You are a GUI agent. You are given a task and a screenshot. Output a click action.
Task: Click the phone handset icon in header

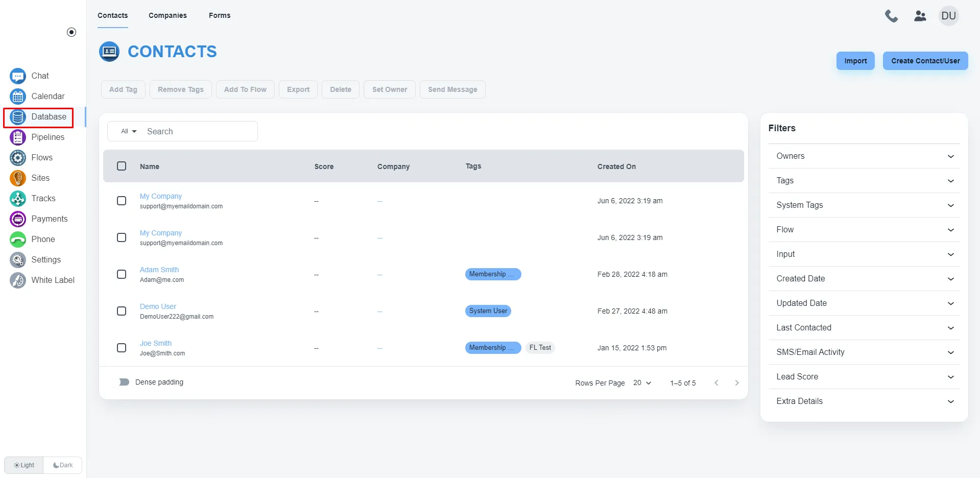pos(892,16)
